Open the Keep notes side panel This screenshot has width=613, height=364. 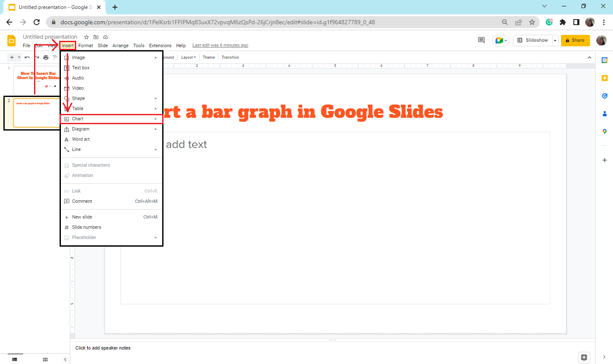(x=604, y=78)
